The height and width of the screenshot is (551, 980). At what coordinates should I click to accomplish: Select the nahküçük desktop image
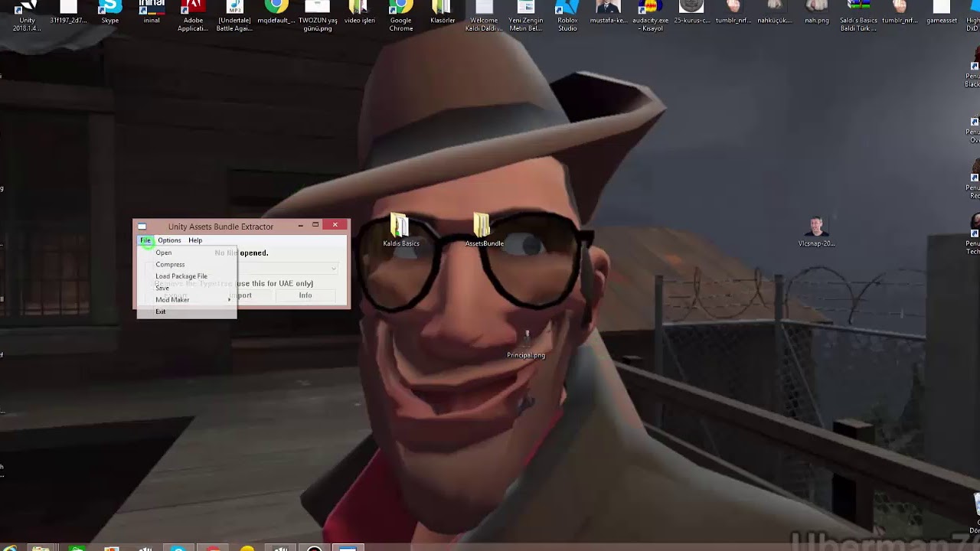click(x=775, y=12)
